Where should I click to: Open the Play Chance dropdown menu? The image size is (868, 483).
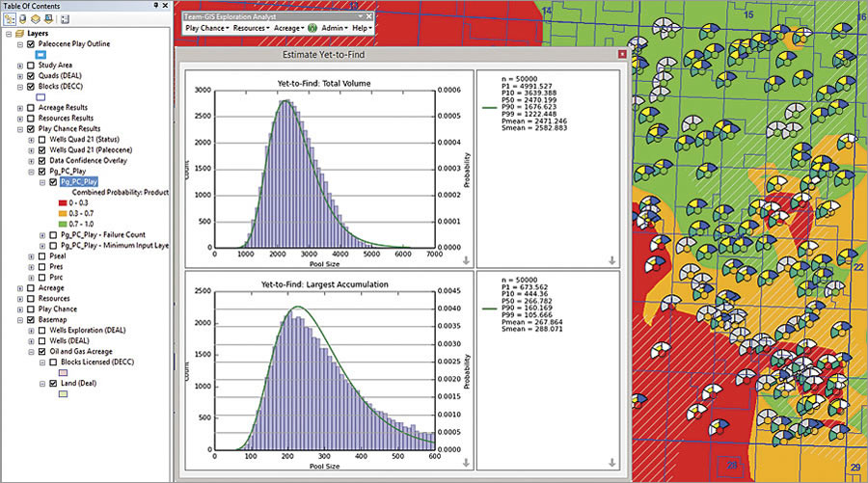206,29
